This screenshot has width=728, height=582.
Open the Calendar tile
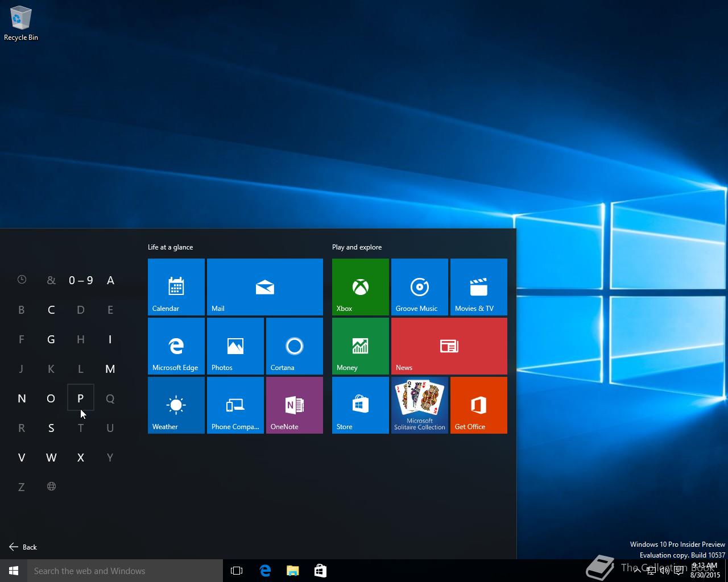pos(176,287)
